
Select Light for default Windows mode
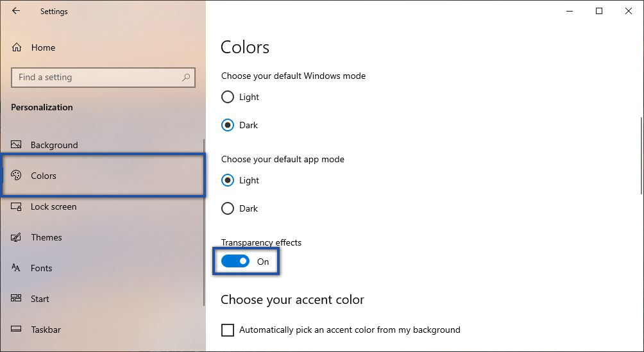pyautogui.click(x=228, y=97)
